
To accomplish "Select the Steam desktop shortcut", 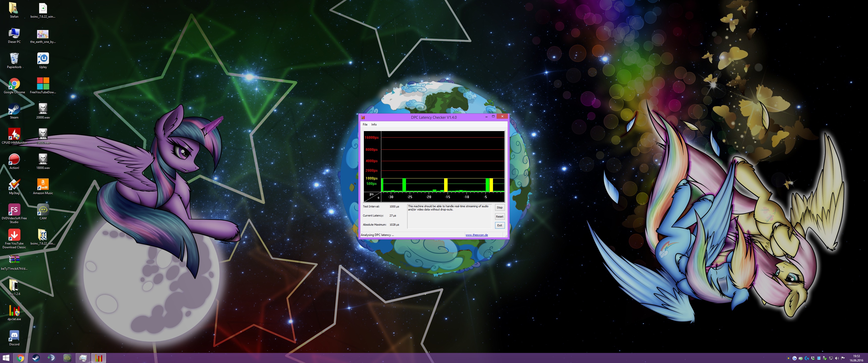I will tap(14, 109).
